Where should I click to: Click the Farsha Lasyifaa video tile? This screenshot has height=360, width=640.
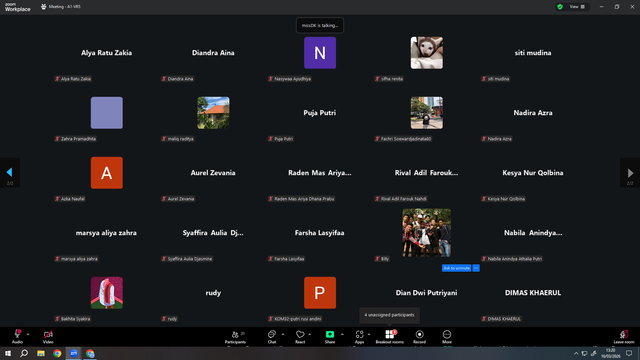coord(320,233)
